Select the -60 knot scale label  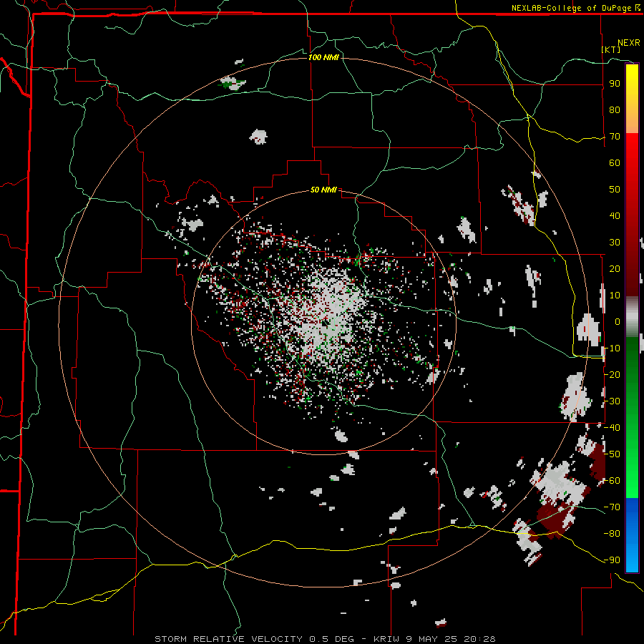pyautogui.click(x=613, y=481)
